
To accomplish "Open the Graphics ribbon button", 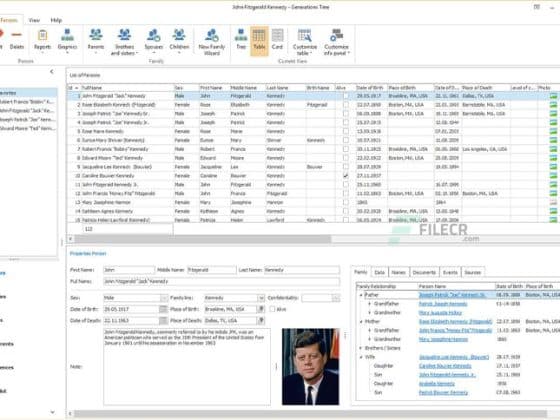I will point(67,40).
